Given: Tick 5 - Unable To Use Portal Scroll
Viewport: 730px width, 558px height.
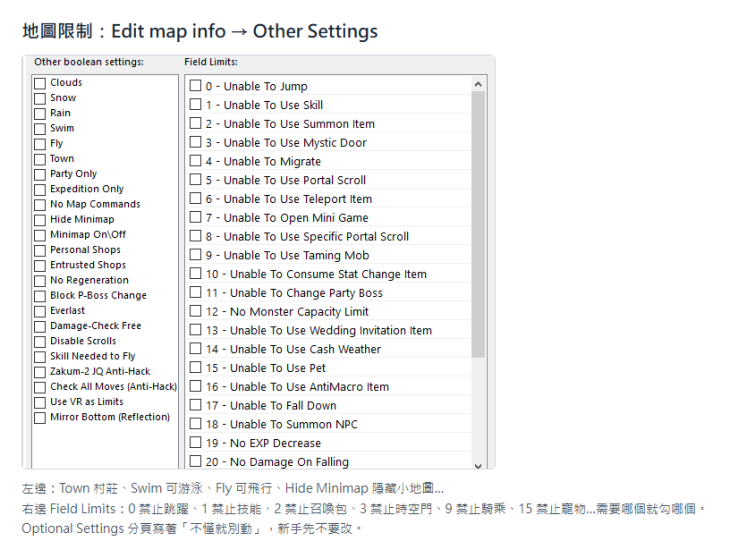Looking at the screenshot, I should [196, 180].
